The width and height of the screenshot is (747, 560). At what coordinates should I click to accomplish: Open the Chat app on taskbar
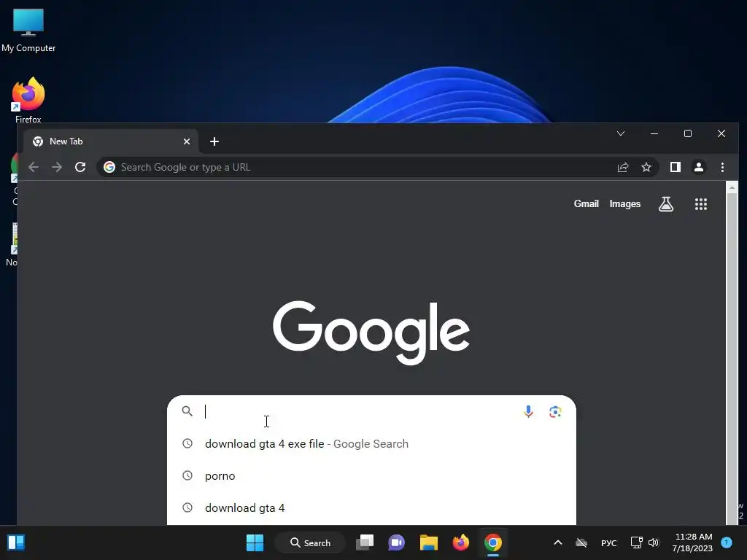tap(396, 542)
